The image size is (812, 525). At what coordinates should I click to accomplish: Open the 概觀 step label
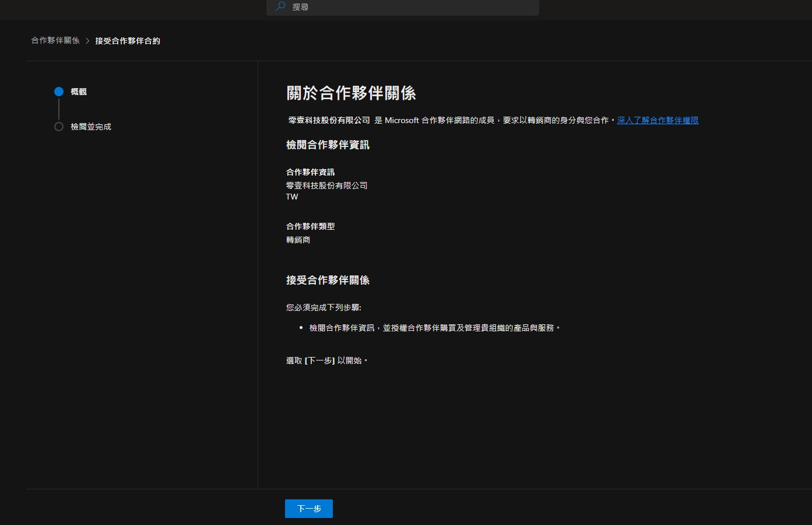pos(79,92)
